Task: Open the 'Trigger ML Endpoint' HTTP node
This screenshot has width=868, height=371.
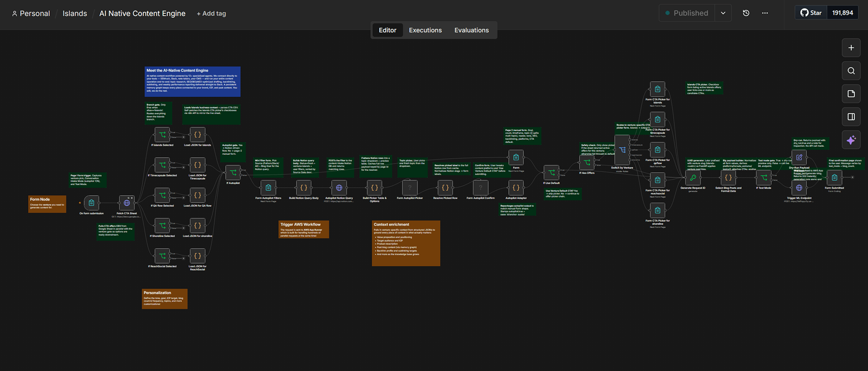Action: tap(799, 188)
